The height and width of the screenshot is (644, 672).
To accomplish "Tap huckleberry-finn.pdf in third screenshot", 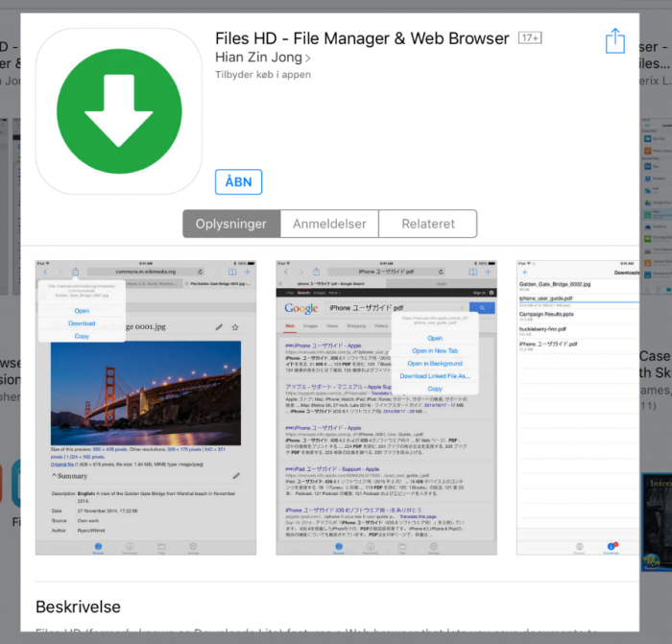I will (542, 329).
